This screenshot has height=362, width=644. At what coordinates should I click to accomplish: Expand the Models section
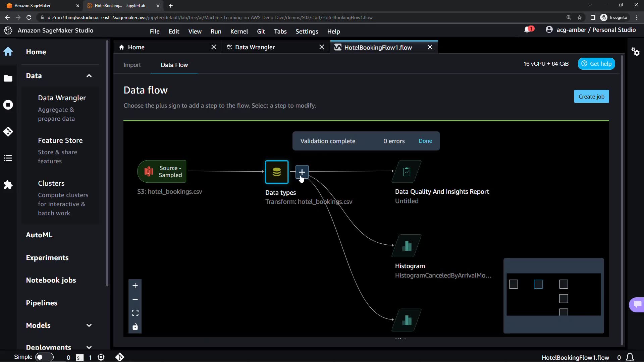[89, 325]
